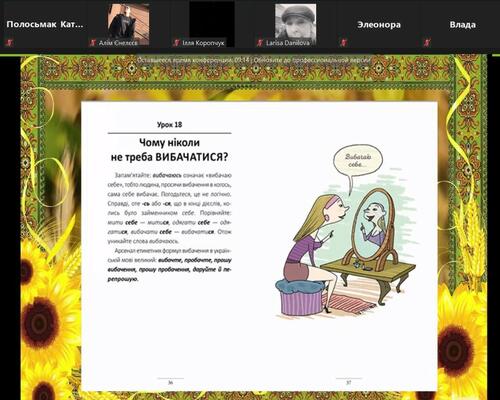This screenshot has height=400, width=500.
Task: Select Полосьмак Кат... participant tile
Action: (45, 25)
